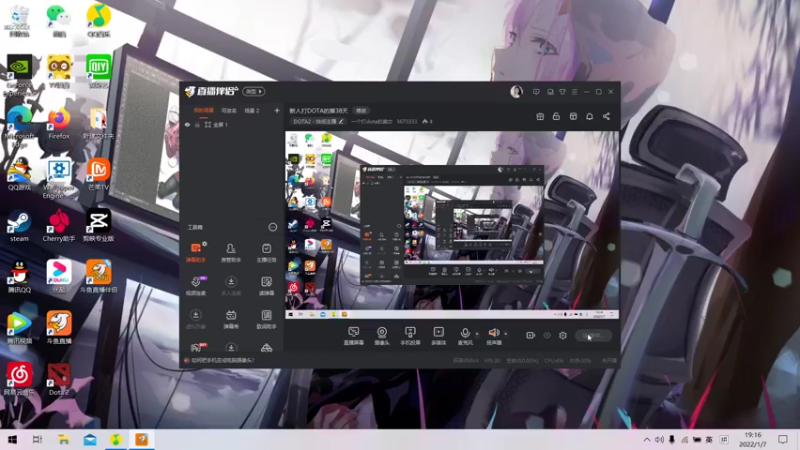This screenshot has height=450, width=800.
Task: Mute the 麦克风 microphone
Action: tap(465, 336)
